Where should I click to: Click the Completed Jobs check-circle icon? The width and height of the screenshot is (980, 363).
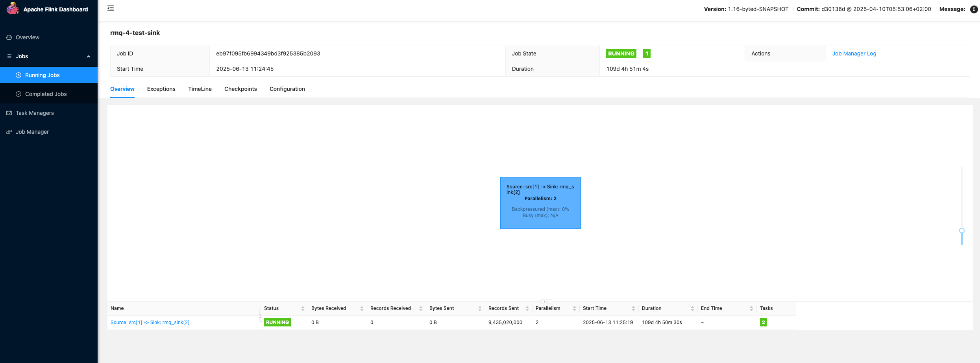(x=18, y=94)
